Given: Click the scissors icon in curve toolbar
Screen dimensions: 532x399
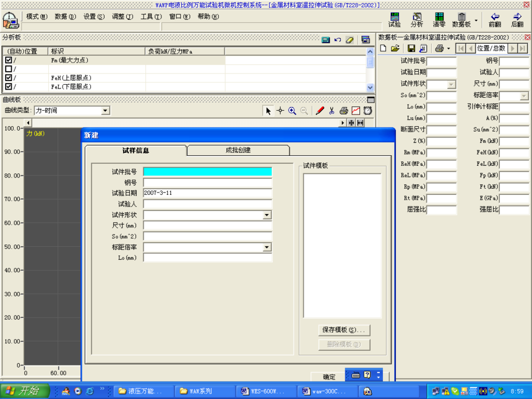Looking at the screenshot, I should pyautogui.click(x=332, y=111).
